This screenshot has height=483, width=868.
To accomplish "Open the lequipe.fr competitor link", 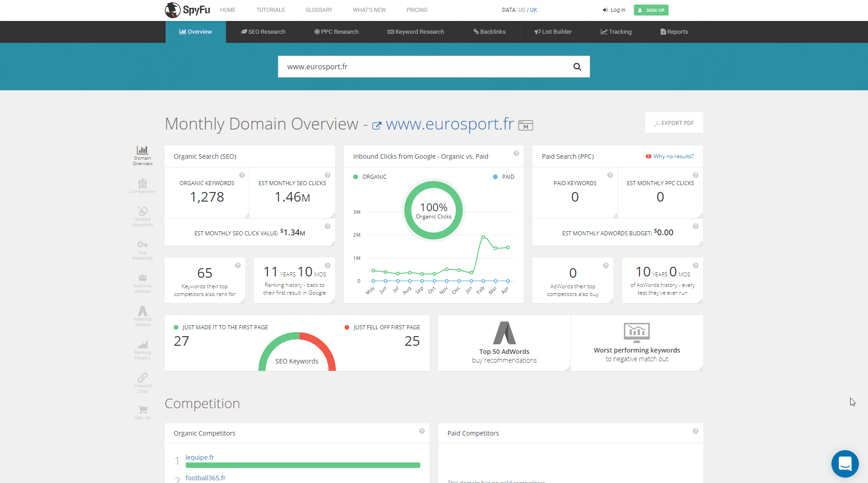I will click(199, 457).
